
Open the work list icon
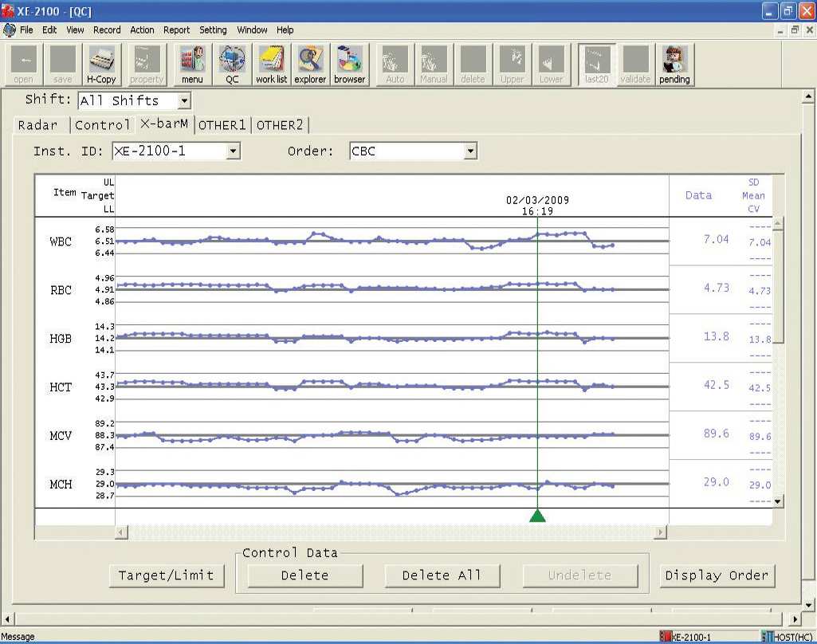[271, 65]
